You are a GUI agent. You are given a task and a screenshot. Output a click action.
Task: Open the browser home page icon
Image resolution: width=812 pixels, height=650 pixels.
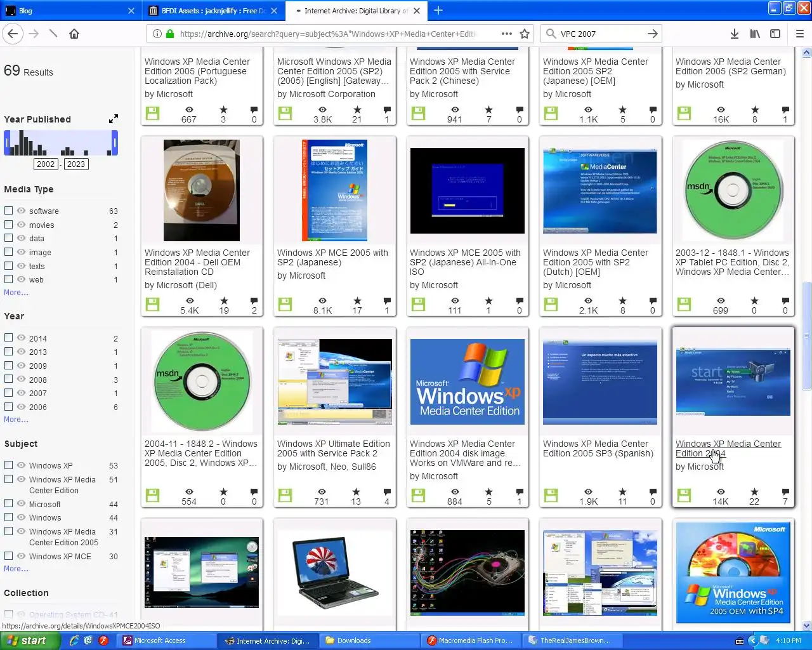74,34
